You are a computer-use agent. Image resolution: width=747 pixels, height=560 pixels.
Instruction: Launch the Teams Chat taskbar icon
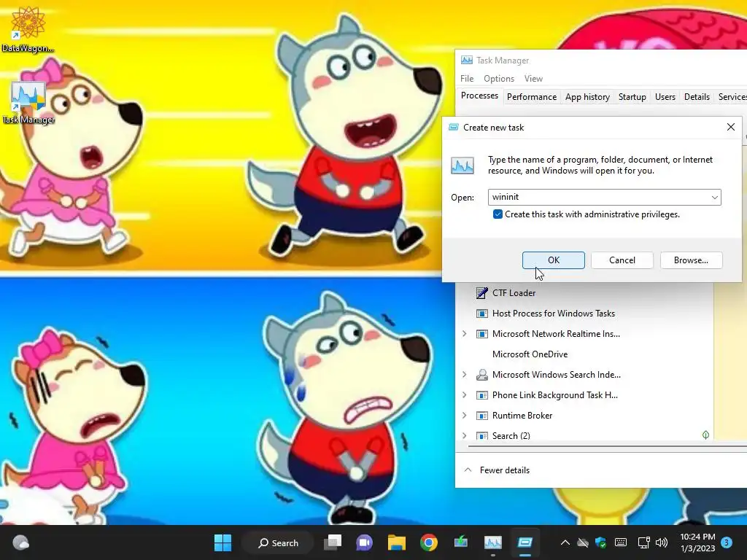click(365, 542)
